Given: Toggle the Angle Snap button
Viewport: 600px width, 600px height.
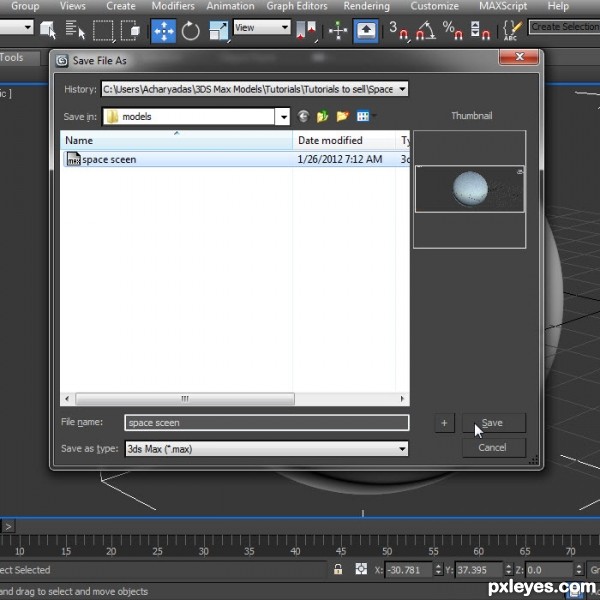Looking at the screenshot, I should 426,31.
